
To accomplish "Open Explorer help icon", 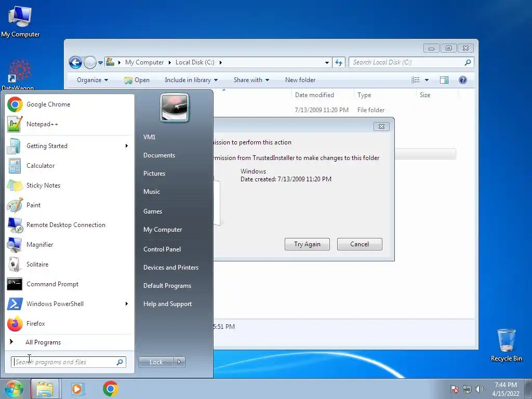I will tap(463, 80).
